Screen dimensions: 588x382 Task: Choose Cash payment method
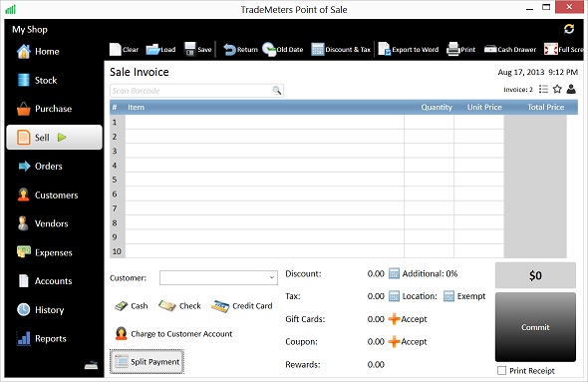[131, 306]
